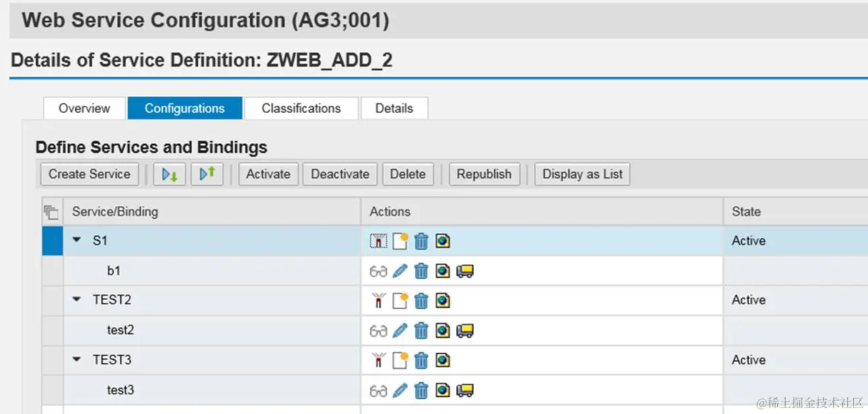
Task: Click the pencil edit icon for test3
Action: 400,390
